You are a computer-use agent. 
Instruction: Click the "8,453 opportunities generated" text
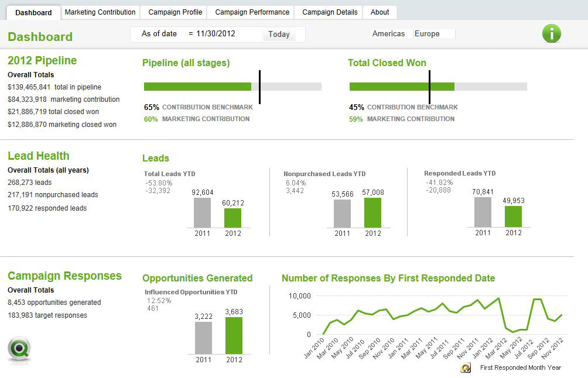[x=54, y=303]
